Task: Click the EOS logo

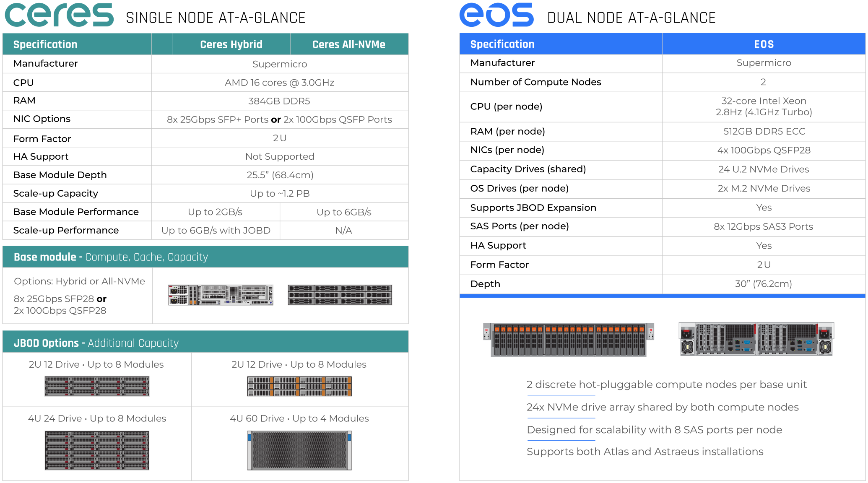Action: pos(496,15)
